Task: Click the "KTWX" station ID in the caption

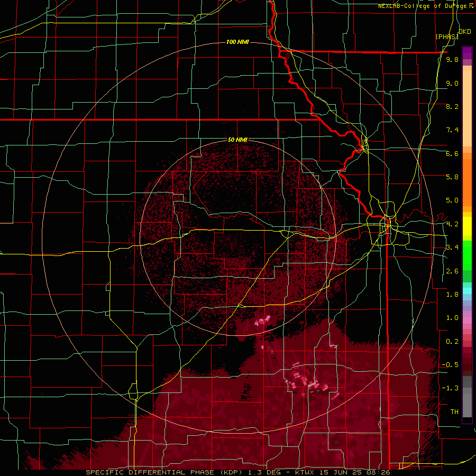Action: click(x=306, y=472)
